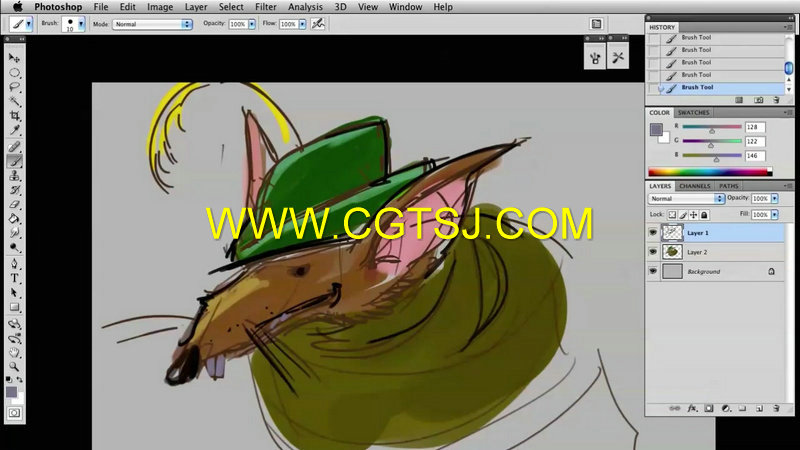Select the Lasso tool
800x450 pixels.
tap(14, 87)
